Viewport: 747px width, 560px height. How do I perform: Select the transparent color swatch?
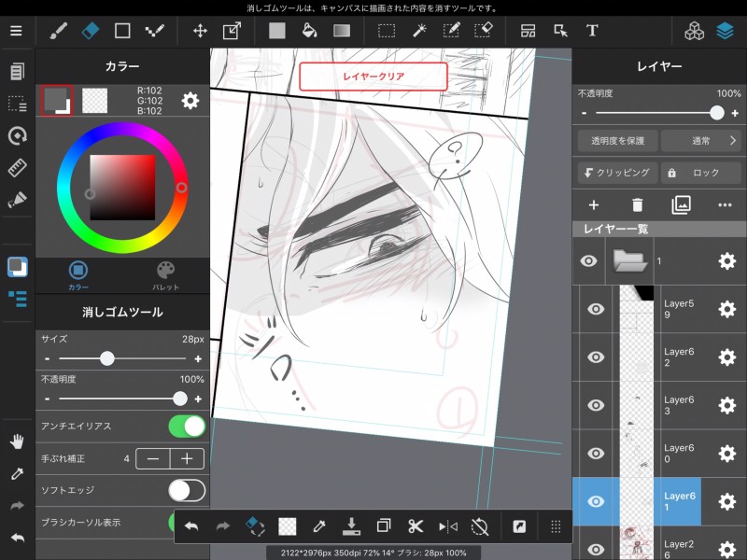[x=95, y=101]
